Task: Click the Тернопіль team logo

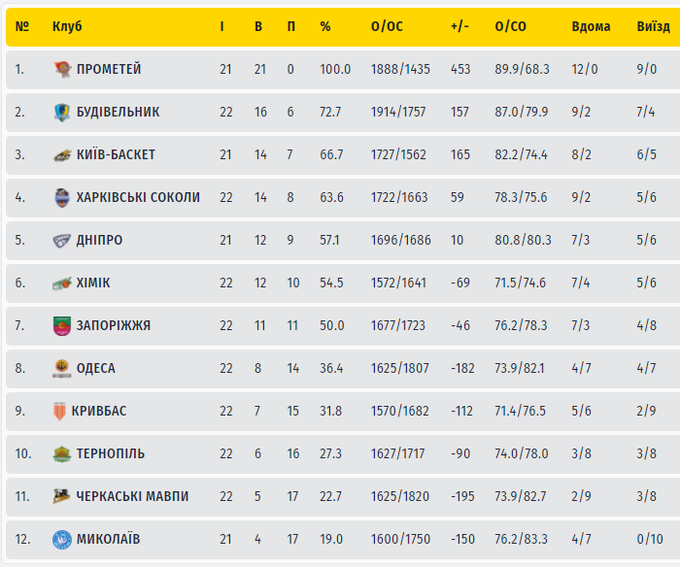Action: (62, 454)
